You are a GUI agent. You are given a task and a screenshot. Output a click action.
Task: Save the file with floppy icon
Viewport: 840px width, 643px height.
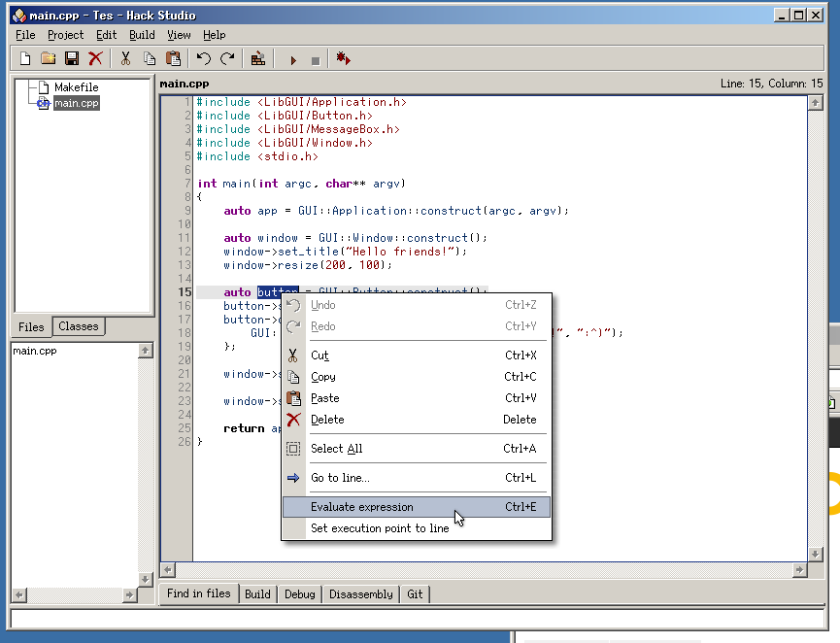(72, 58)
